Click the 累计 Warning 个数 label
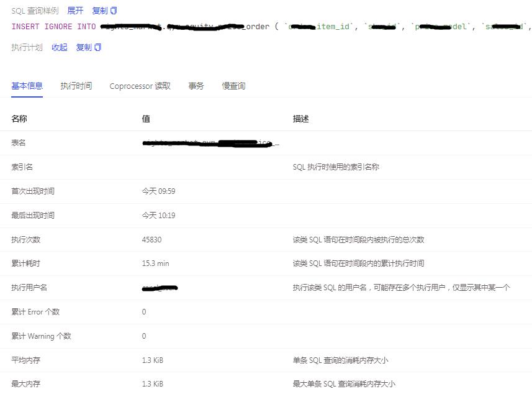 [41, 336]
